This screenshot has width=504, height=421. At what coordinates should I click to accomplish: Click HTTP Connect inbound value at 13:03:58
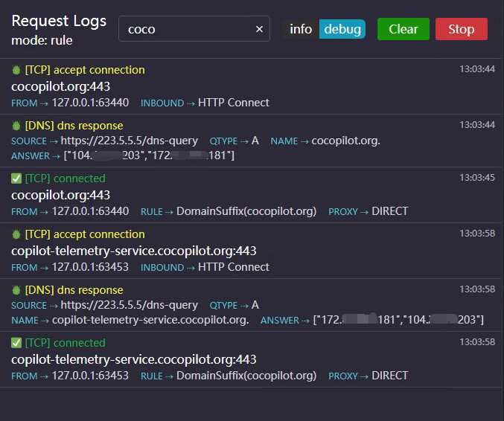coord(233,267)
